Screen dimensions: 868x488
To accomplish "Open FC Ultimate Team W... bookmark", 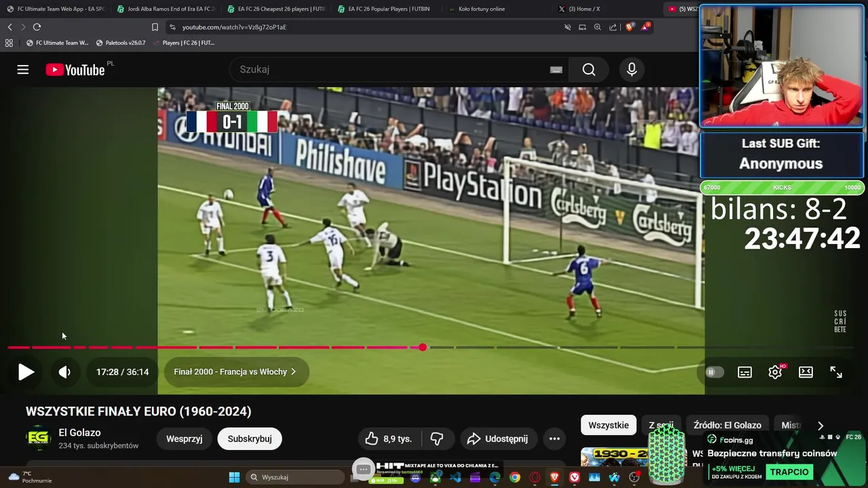I will pyautogui.click(x=57, y=43).
